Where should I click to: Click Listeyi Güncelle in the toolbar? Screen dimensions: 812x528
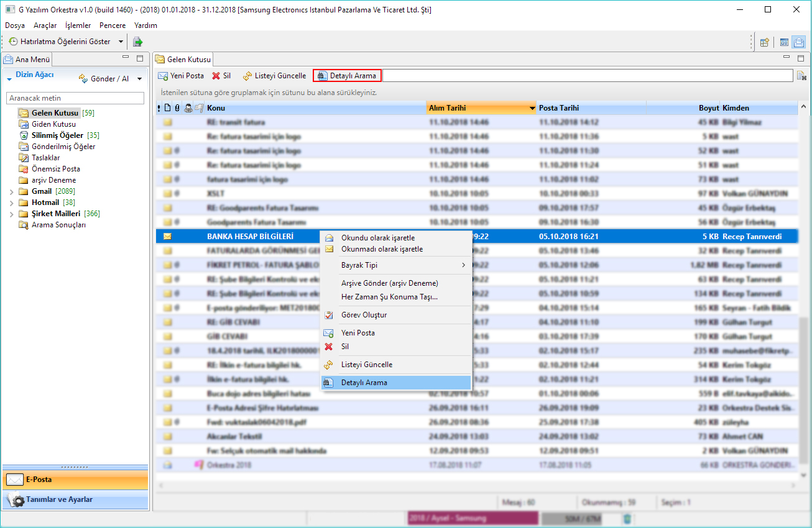click(x=274, y=76)
